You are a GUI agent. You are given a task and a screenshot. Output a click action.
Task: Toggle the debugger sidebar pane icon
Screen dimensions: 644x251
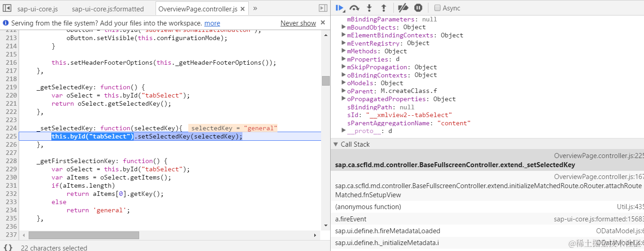click(323, 8)
